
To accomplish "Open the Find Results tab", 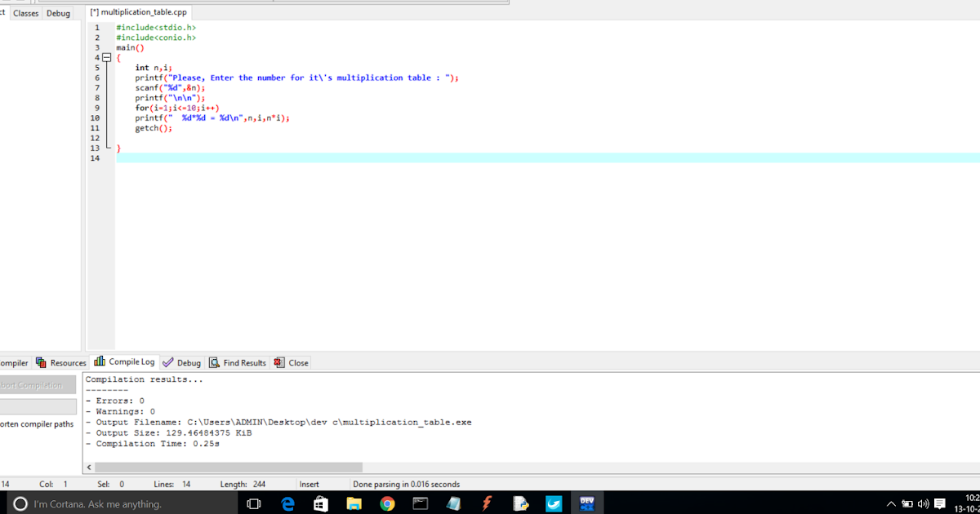I will click(238, 362).
